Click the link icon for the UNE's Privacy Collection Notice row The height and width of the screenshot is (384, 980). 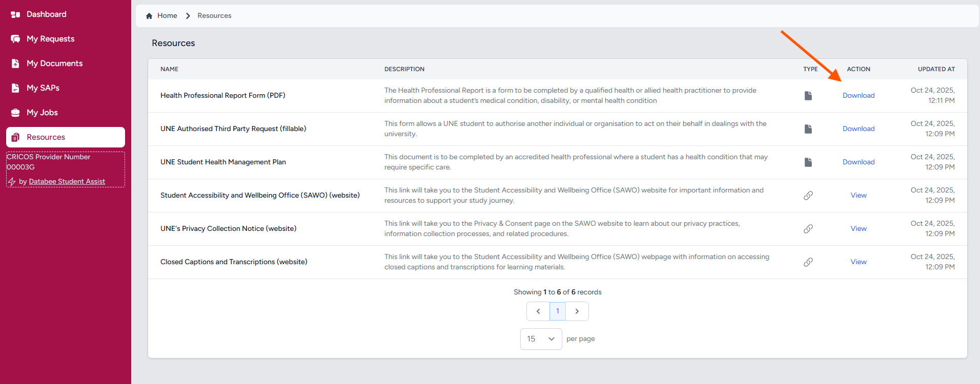808,229
